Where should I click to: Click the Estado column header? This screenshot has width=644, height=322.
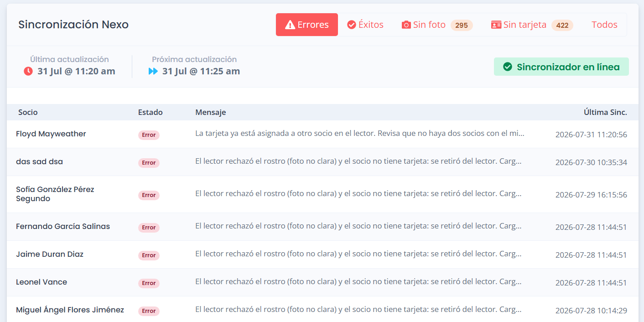pyautogui.click(x=151, y=112)
